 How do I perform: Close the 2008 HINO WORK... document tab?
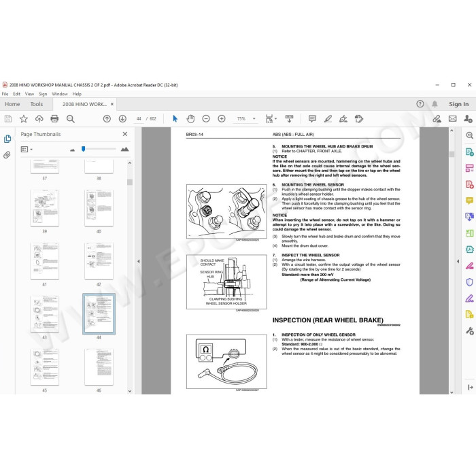112,104
